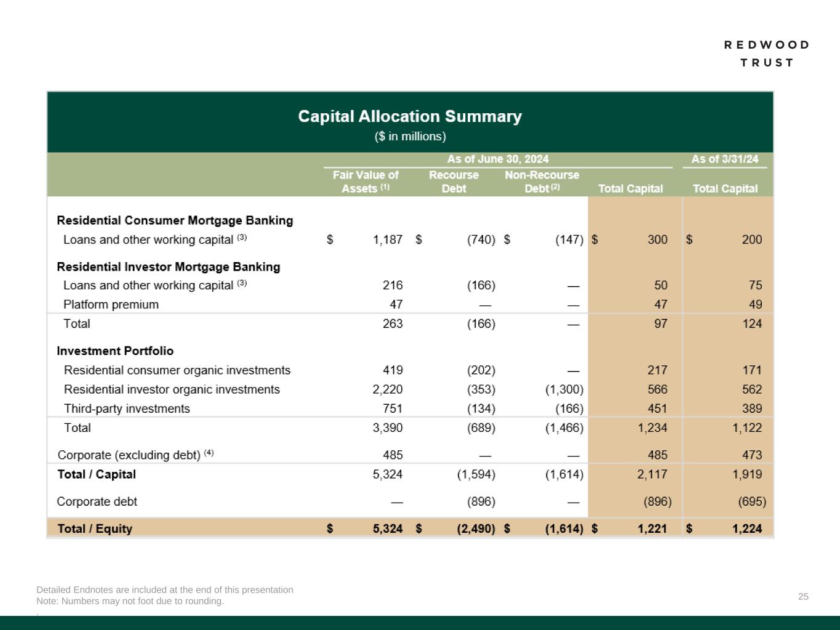This screenshot has width=840, height=630.
Task: Click the Corporate debt row label
Action: pos(97,502)
